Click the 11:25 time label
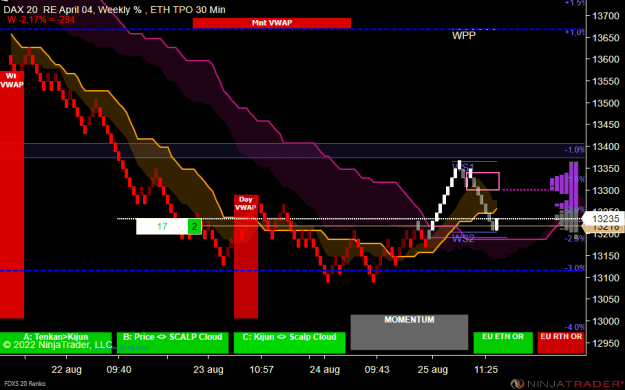 486,370
